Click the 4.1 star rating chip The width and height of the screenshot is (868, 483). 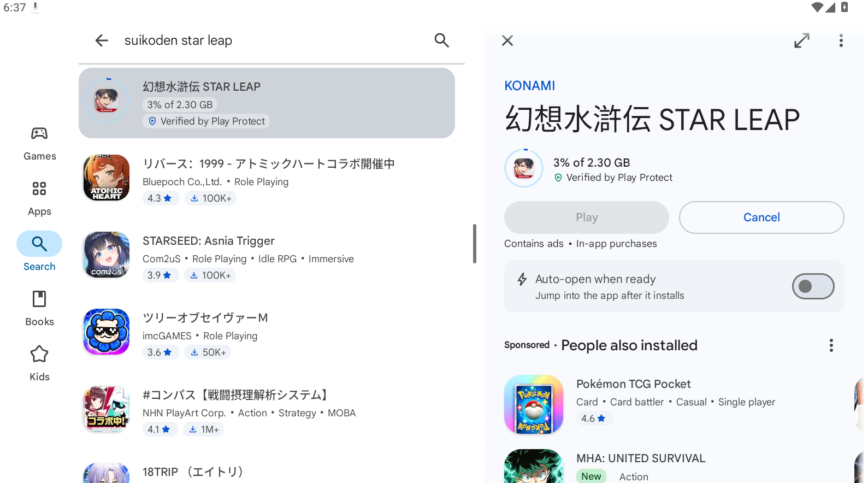pos(159,429)
